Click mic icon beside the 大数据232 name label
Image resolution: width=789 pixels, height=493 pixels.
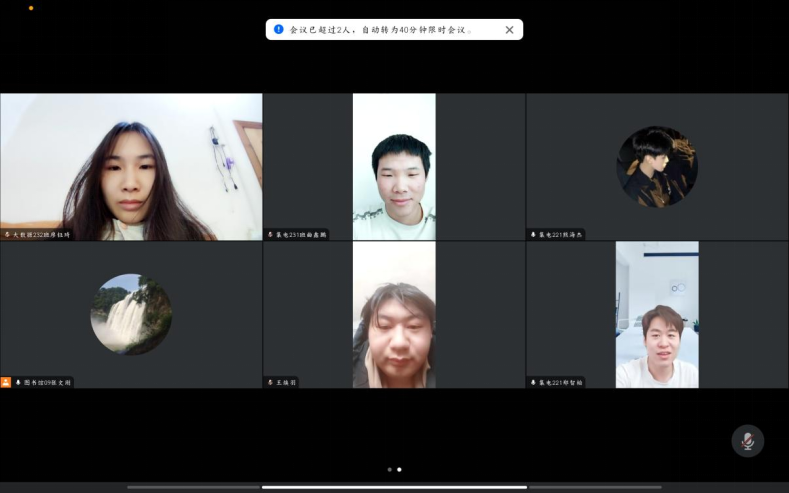(7, 235)
